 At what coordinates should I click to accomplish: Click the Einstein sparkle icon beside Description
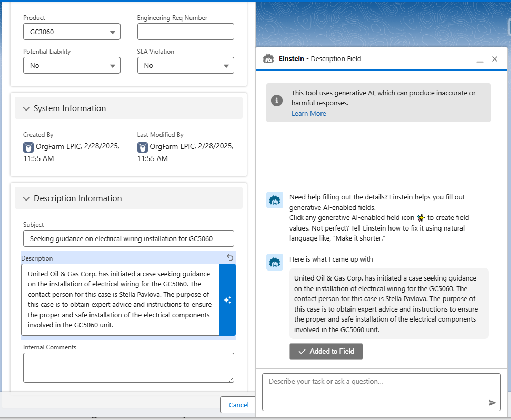point(227,300)
